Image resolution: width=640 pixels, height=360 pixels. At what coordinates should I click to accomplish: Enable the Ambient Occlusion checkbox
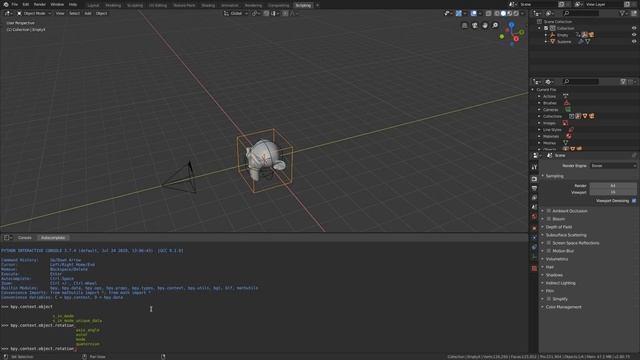(549, 211)
